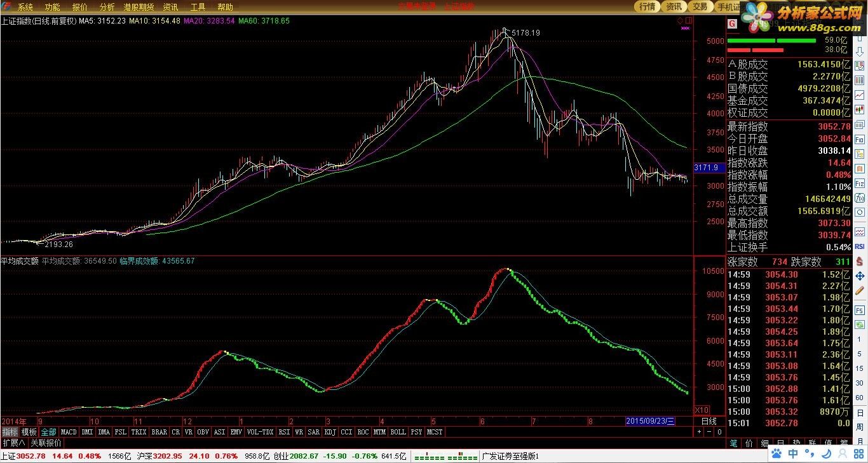Switch to 1-minute period
The image size is (868, 463).
860,339
